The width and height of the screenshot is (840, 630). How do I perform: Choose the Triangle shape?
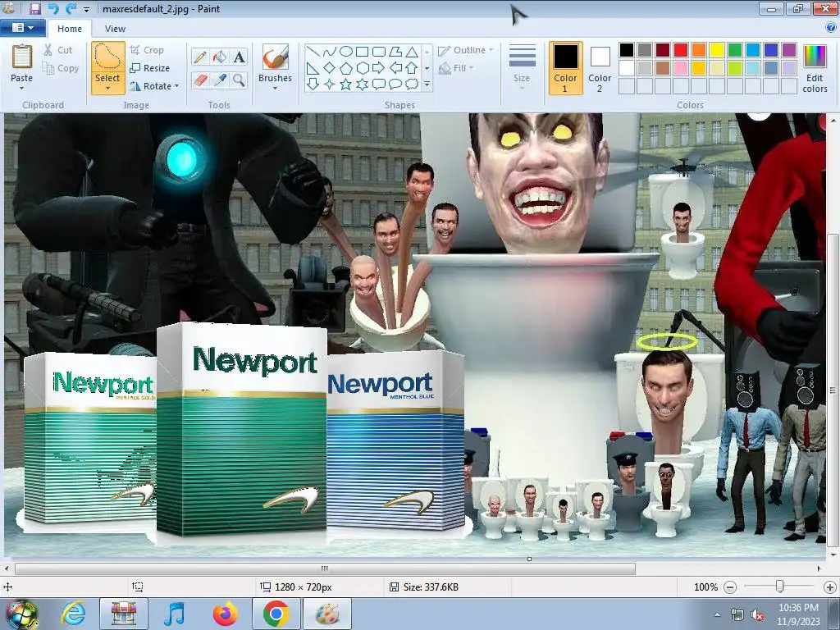412,52
